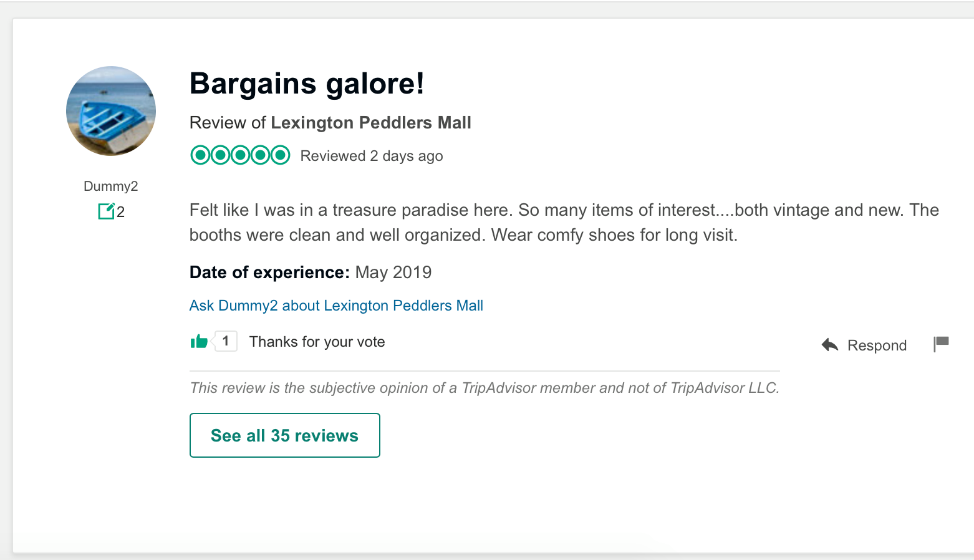Open the Lexington Peddlers Mall link
This screenshot has height=560, width=974.
coord(370,123)
